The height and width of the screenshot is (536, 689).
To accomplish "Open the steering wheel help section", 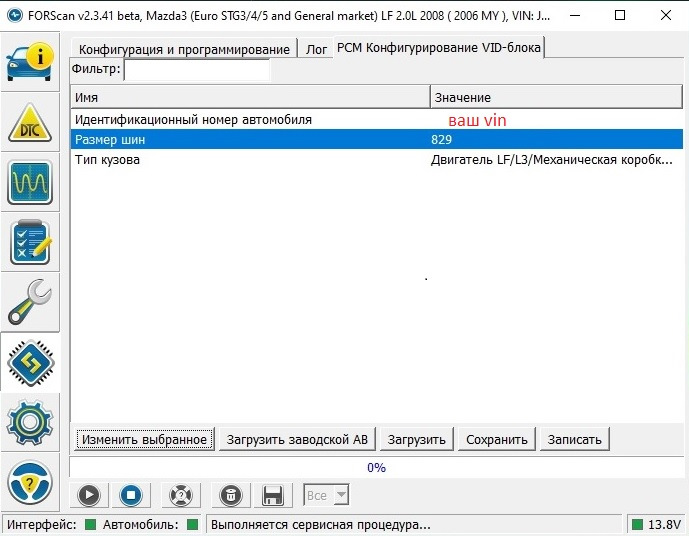I will [30, 482].
